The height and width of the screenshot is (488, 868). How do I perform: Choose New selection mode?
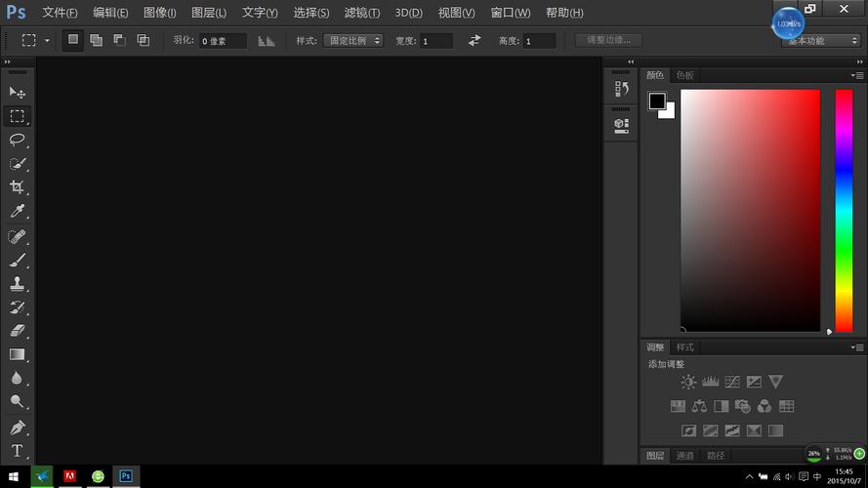[x=73, y=40]
